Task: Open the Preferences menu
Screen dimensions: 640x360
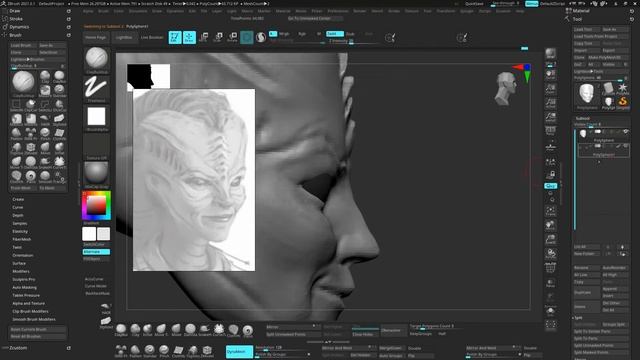Action: point(338,11)
